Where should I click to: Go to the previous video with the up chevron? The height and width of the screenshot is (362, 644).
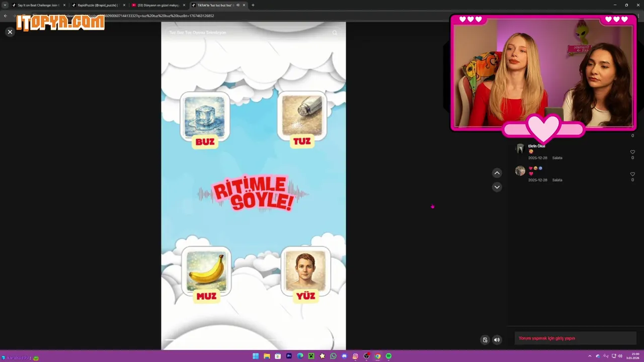(x=497, y=173)
